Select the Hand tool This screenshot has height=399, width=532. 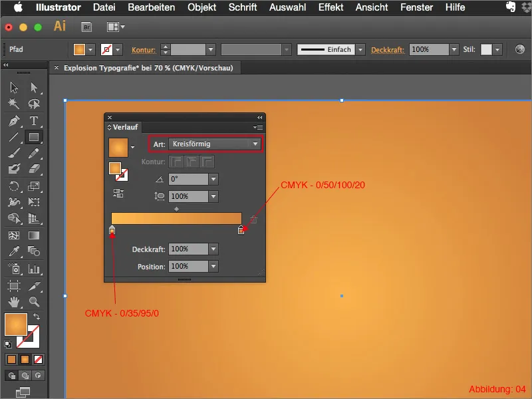[x=14, y=302]
